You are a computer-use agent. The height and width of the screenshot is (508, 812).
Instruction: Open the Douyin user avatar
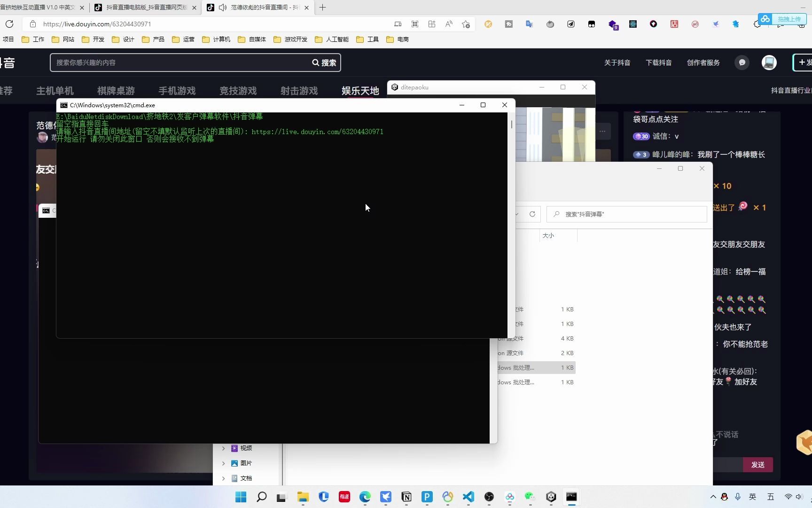click(x=769, y=63)
